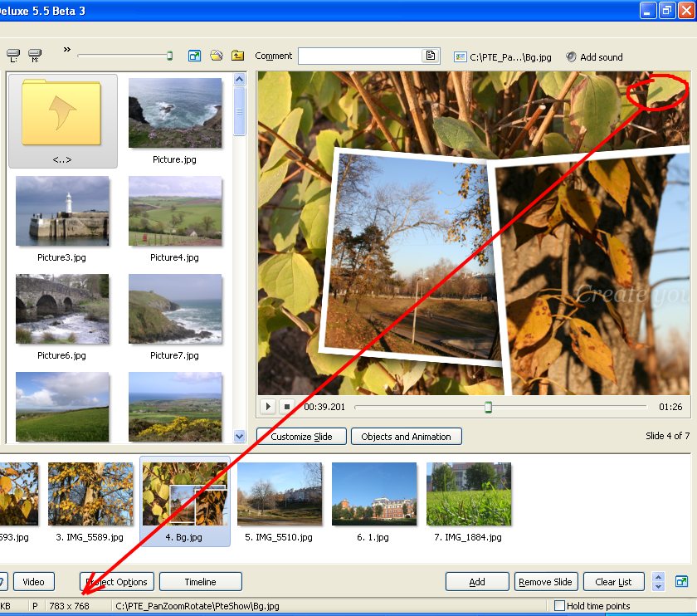Click file list scroll up arrow

239,80
